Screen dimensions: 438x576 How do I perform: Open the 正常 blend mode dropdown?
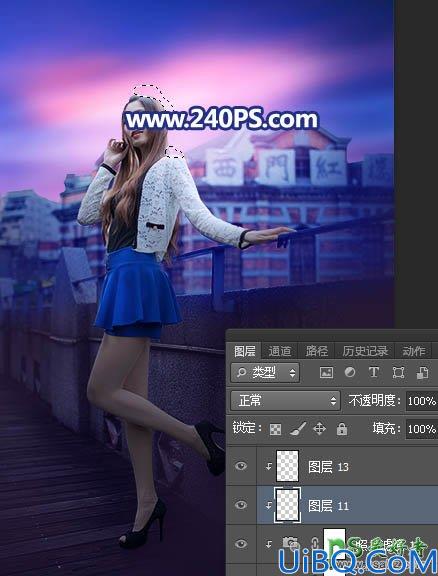[x=285, y=400]
